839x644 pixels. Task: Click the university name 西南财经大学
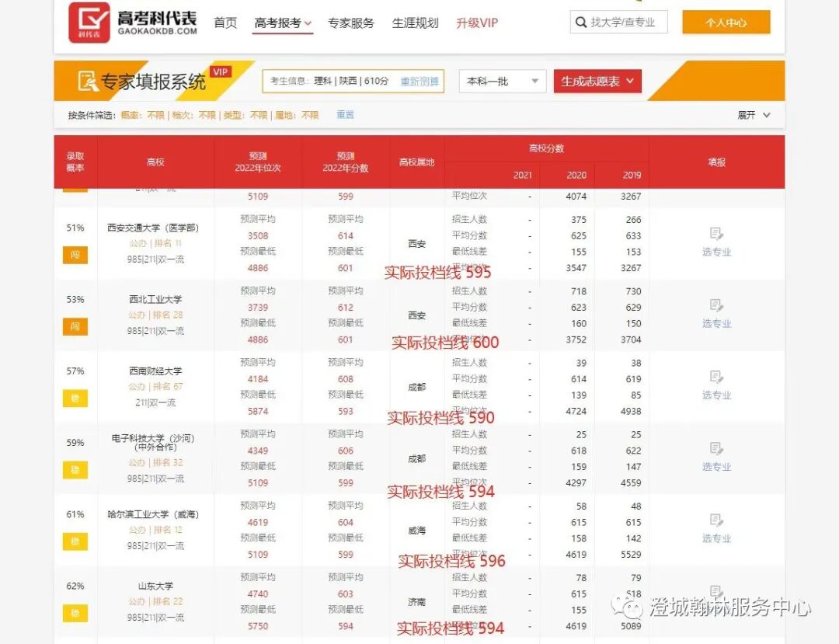click(x=155, y=371)
